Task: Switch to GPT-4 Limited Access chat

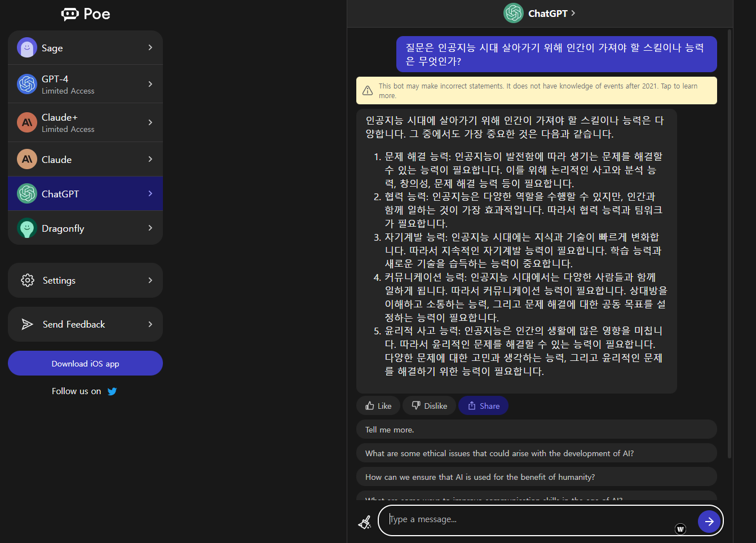Action: [x=85, y=84]
